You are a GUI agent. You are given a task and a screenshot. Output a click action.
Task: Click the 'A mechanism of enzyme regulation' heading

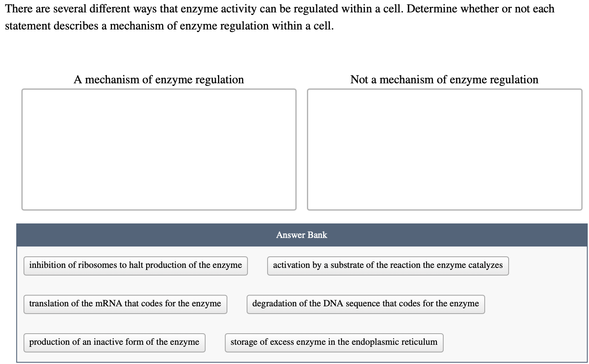tap(159, 79)
